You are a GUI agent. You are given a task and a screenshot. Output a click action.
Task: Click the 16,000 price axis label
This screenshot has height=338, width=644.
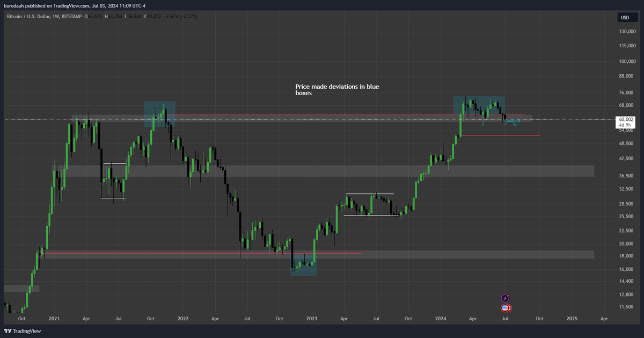click(626, 269)
